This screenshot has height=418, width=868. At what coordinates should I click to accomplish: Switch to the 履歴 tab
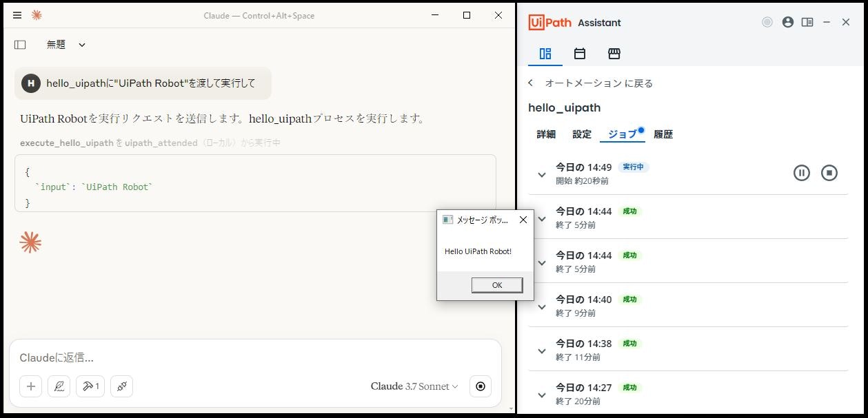(x=663, y=134)
